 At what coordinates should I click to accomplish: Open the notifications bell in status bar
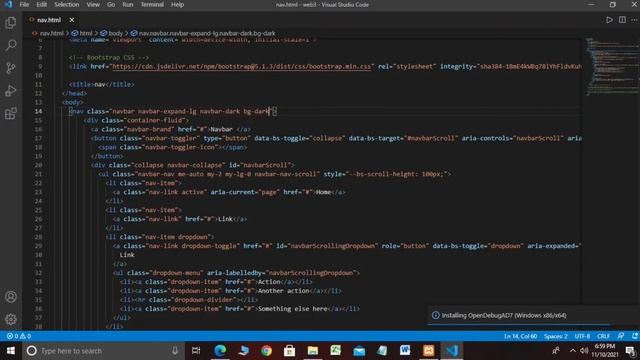pyautogui.click(x=635, y=336)
